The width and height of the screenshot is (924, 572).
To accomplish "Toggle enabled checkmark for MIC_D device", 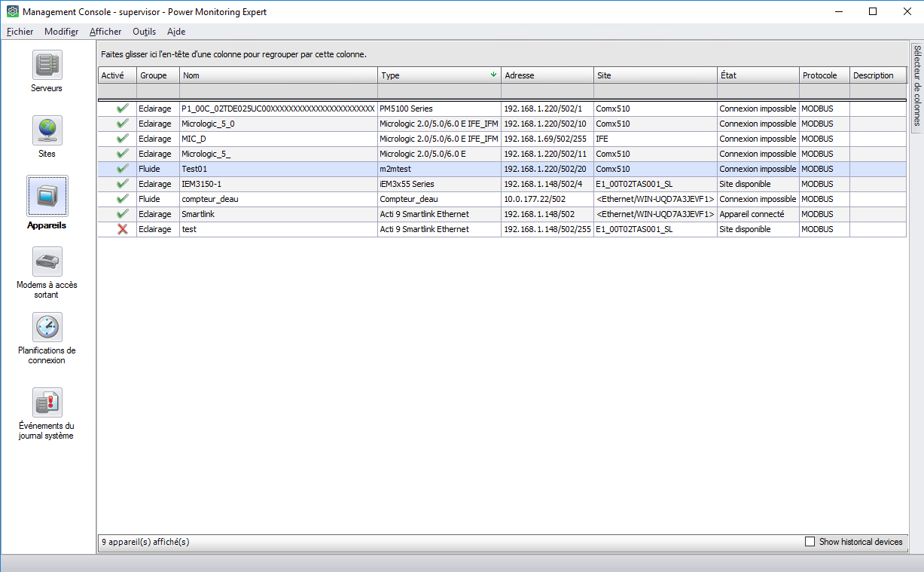I will pos(123,139).
